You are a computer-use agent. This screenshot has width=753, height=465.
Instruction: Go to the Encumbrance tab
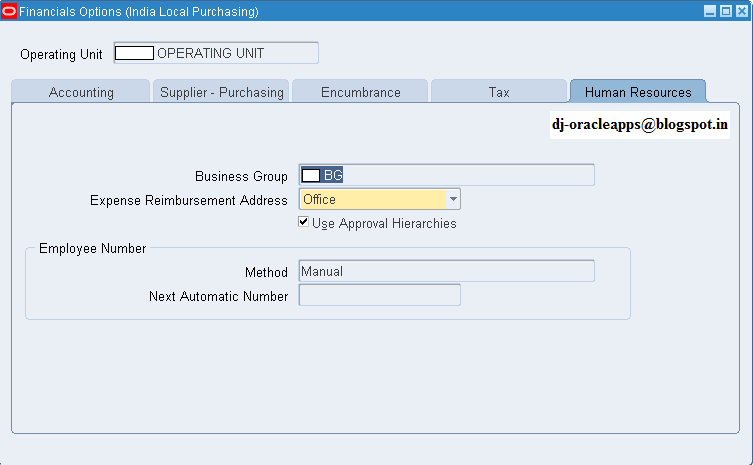click(x=360, y=92)
